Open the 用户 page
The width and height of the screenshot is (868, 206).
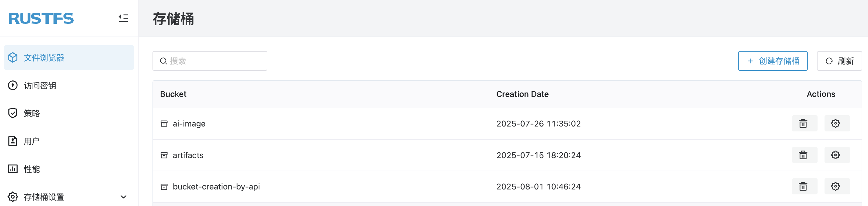(x=32, y=141)
